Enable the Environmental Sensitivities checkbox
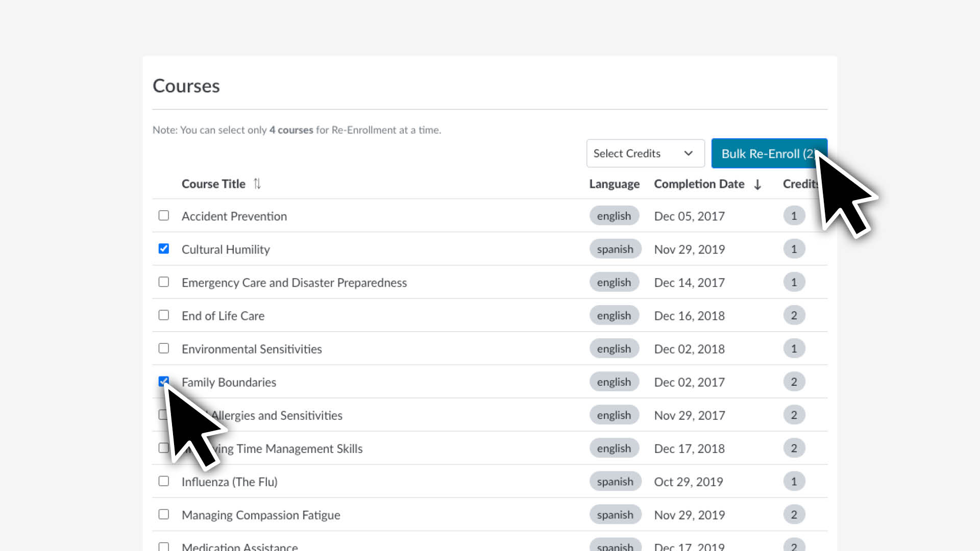Screen dimensions: 980x551 coord(163,348)
